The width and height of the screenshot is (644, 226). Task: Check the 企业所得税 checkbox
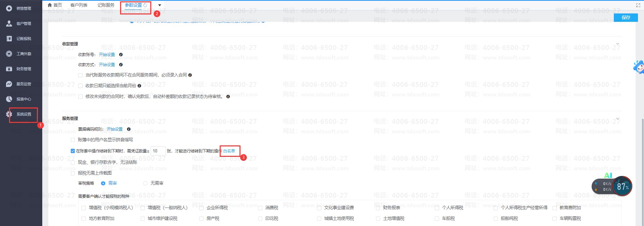pyautogui.click(x=202, y=208)
